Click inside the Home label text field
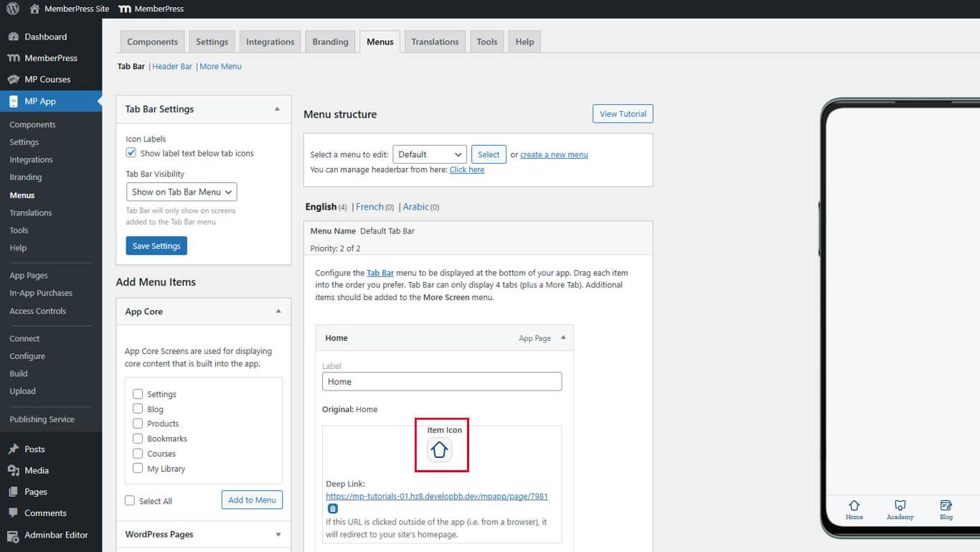 [442, 382]
